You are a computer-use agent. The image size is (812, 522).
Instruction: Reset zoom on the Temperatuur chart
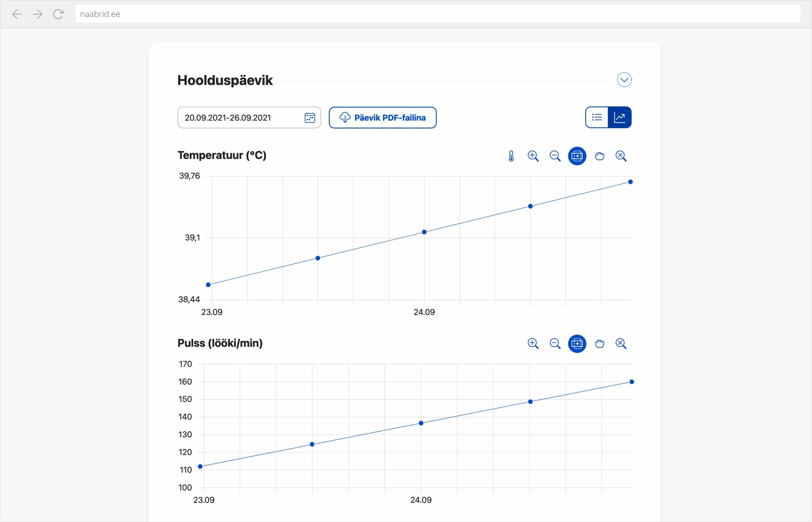point(621,156)
